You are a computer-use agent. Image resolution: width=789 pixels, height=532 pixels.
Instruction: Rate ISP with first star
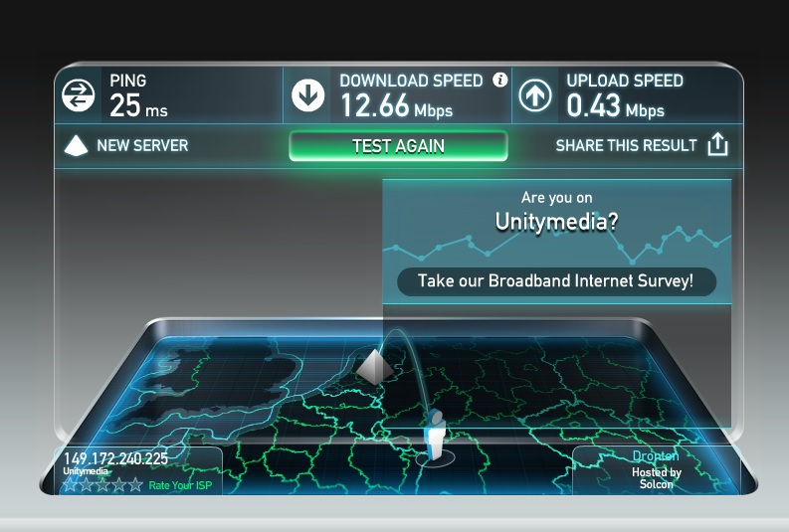70,484
